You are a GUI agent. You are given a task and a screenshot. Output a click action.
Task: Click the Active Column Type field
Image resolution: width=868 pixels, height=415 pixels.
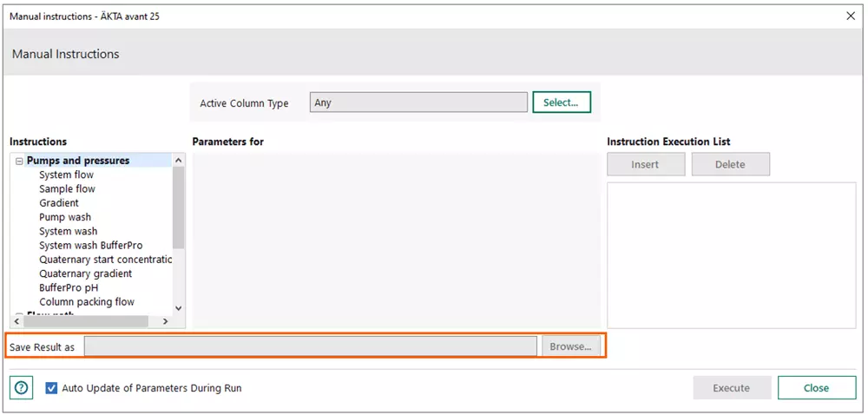418,102
